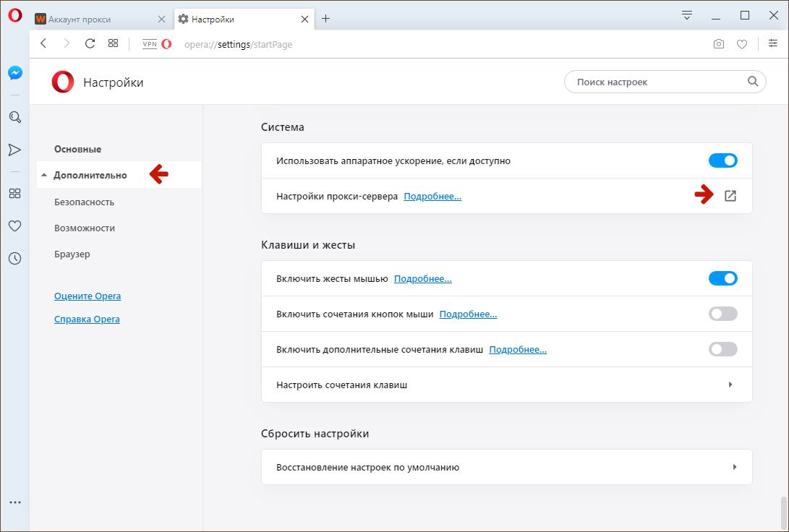The width and height of the screenshot is (789, 532).
Task: Enable mouse button combinations toggle
Action: [722, 314]
